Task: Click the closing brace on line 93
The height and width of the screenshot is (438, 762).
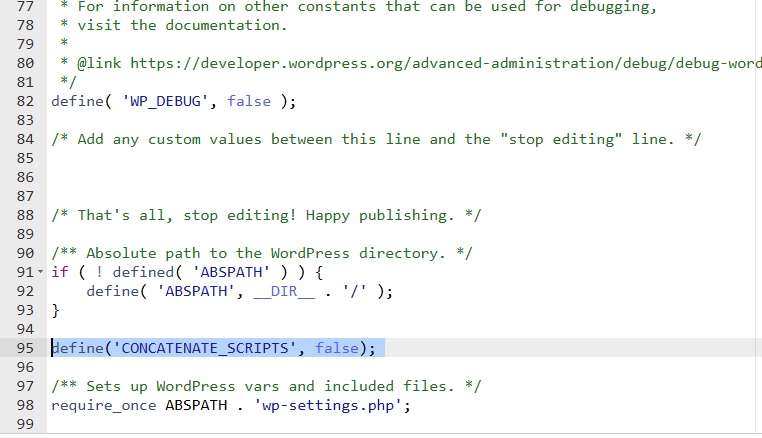Action: (56, 310)
